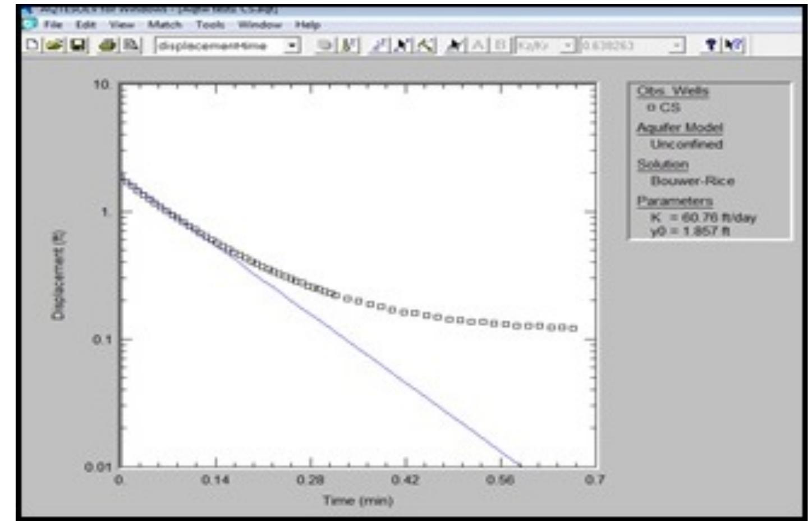Open the View menu
This screenshot has width=812, height=521.
[x=122, y=25]
